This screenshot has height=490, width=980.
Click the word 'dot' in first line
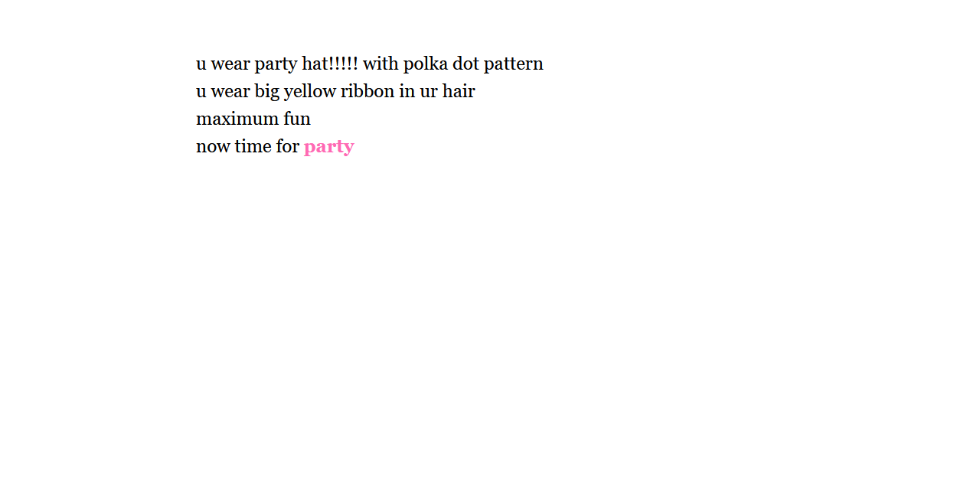coord(465,64)
